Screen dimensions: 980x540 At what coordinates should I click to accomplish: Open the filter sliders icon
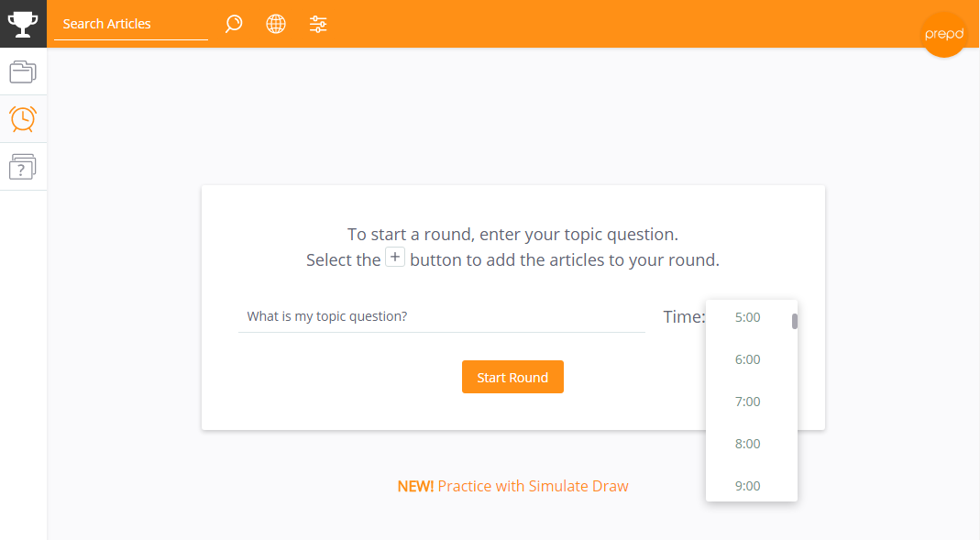pos(318,24)
